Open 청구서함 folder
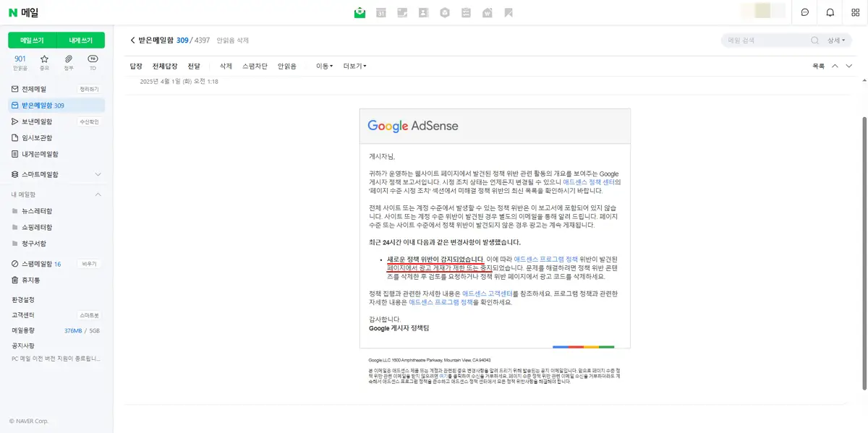 point(33,244)
